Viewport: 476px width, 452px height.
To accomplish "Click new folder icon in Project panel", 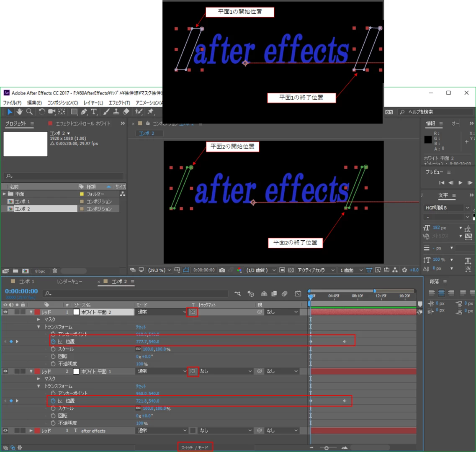I will click(x=15, y=271).
